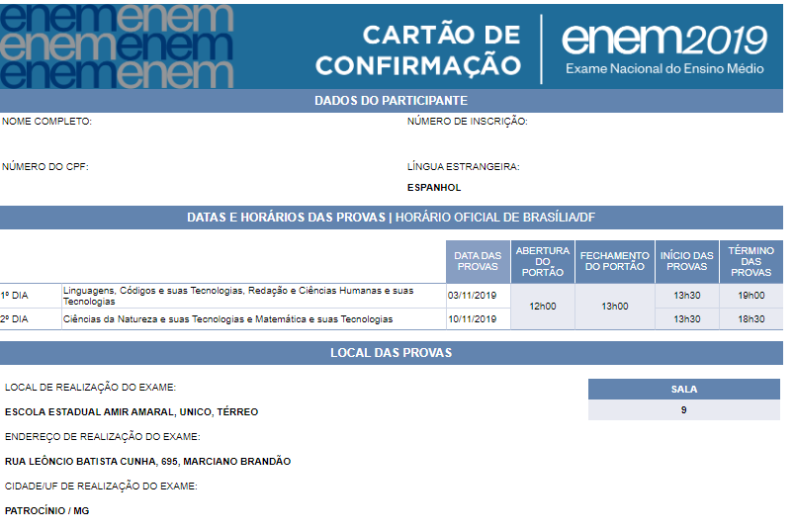The image size is (795, 532).
Task: Click the second day's 13h30 start time
Action: pos(686,319)
